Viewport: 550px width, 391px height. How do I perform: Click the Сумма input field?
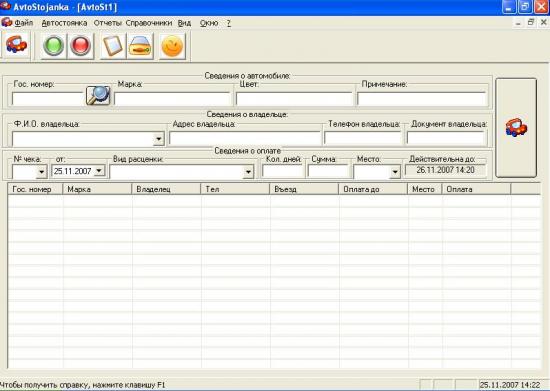328,171
